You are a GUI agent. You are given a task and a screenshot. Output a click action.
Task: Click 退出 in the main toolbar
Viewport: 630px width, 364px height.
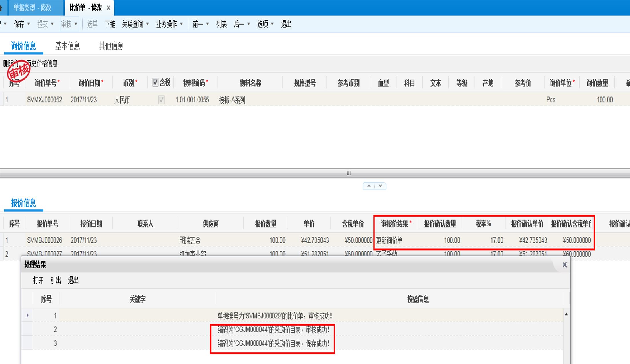pyautogui.click(x=286, y=24)
